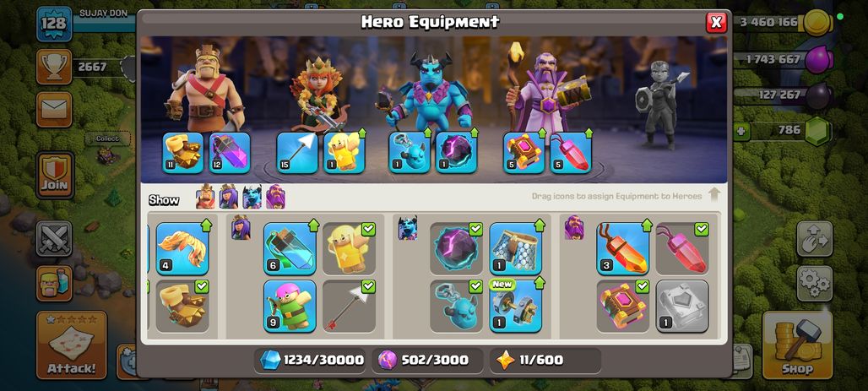Image resolution: width=868 pixels, height=391 pixels.
Task: Select the locked grey equipment level 1
Action: pyautogui.click(x=682, y=306)
